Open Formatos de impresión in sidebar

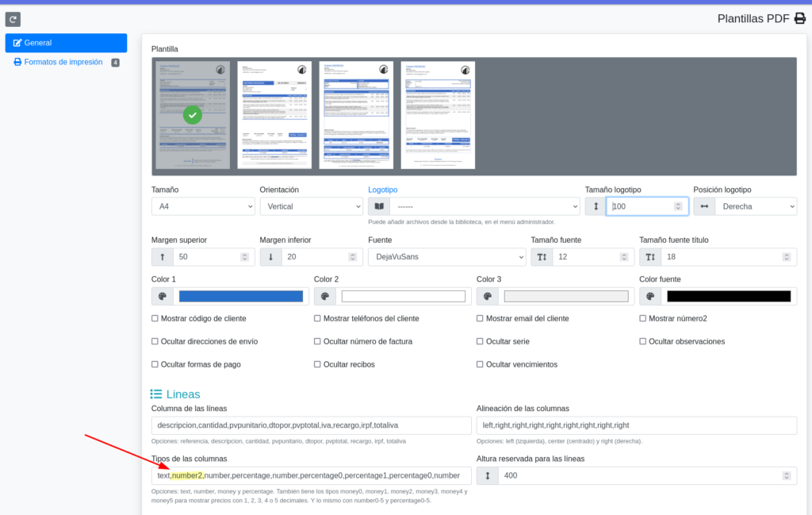(63, 62)
